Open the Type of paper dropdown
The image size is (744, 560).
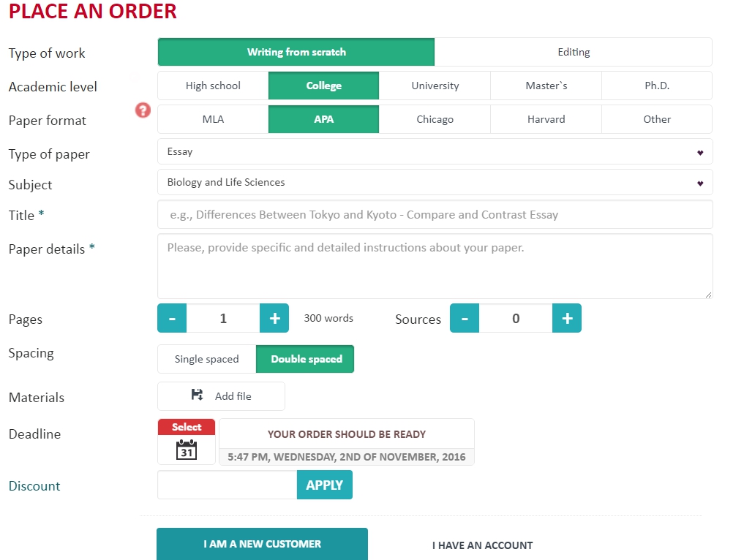(435, 152)
